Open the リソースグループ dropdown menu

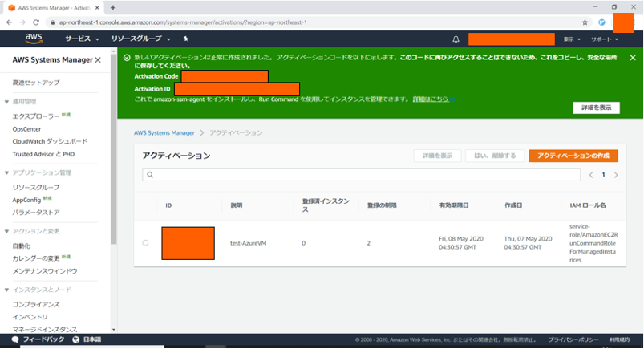pyautogui.click(x=141, y=39)
